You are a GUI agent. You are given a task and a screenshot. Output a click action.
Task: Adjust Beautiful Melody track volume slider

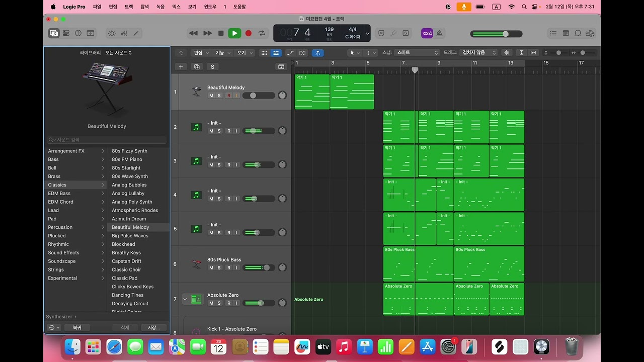tap(259, 96)
